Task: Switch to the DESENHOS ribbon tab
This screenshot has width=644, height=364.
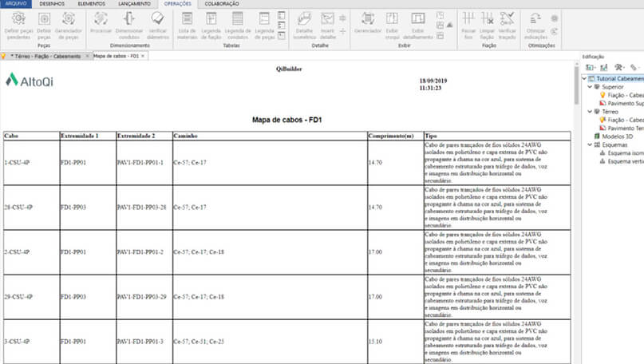Action: (52, 4)
